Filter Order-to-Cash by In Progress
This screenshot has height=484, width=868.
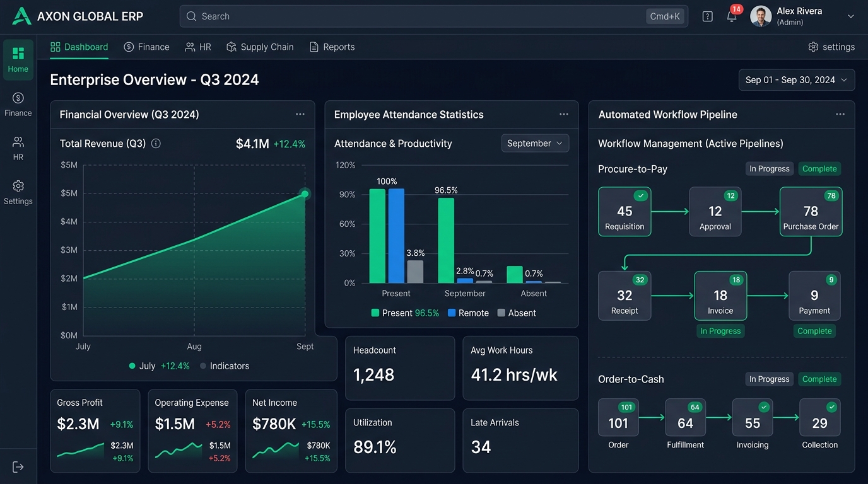point(769,379)
